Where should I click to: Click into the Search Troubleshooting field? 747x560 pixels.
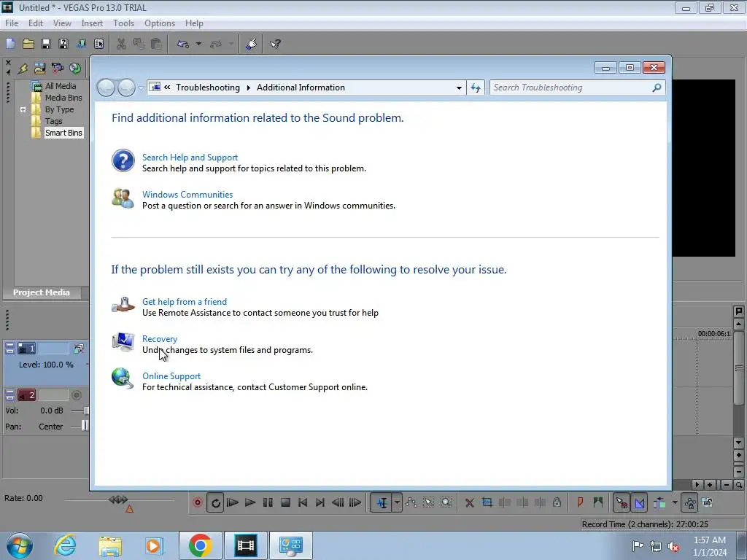569,87
